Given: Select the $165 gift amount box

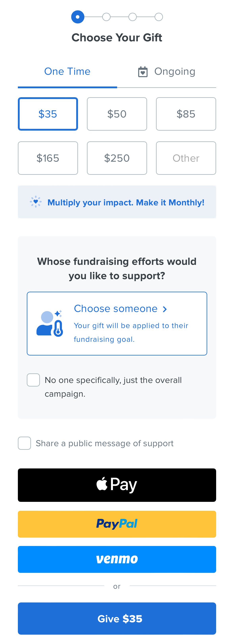Looking at the screenshot, I should 48,158.
